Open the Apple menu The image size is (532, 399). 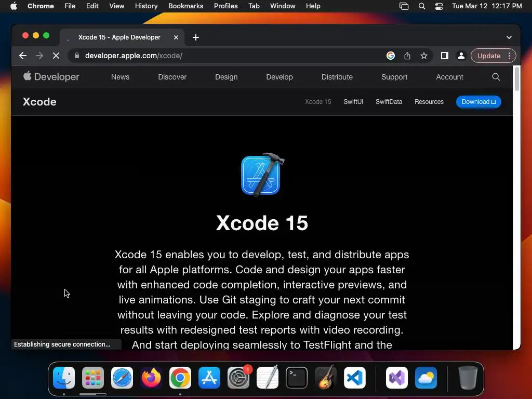coord(14,6)
